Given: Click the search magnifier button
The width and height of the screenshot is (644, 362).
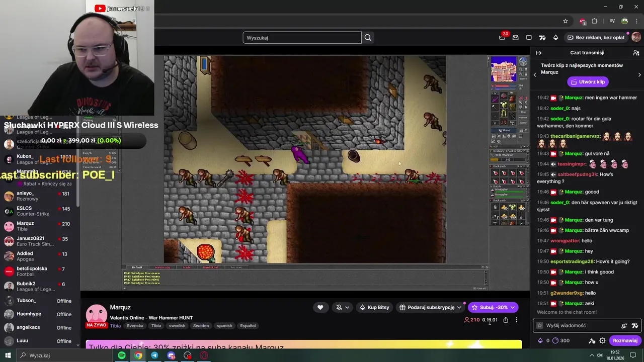Looking at the screenshot, I should 368,38.
